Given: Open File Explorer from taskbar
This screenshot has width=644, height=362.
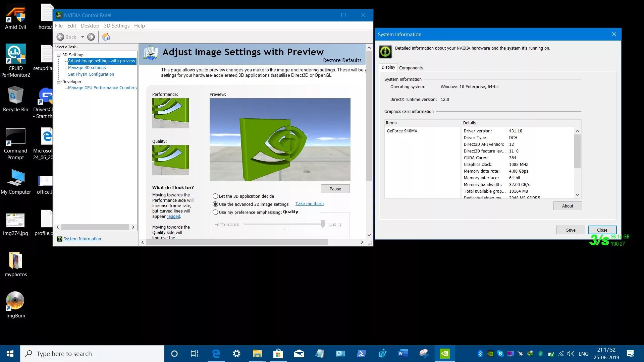Looking at the screenshot, I should coord(257,354).
